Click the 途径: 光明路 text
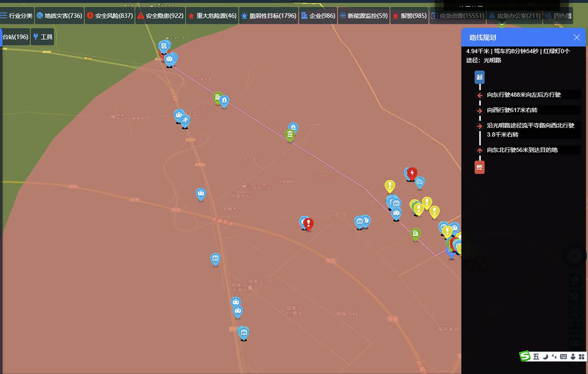This screenshot has height=374, width=588. point(484,60)
